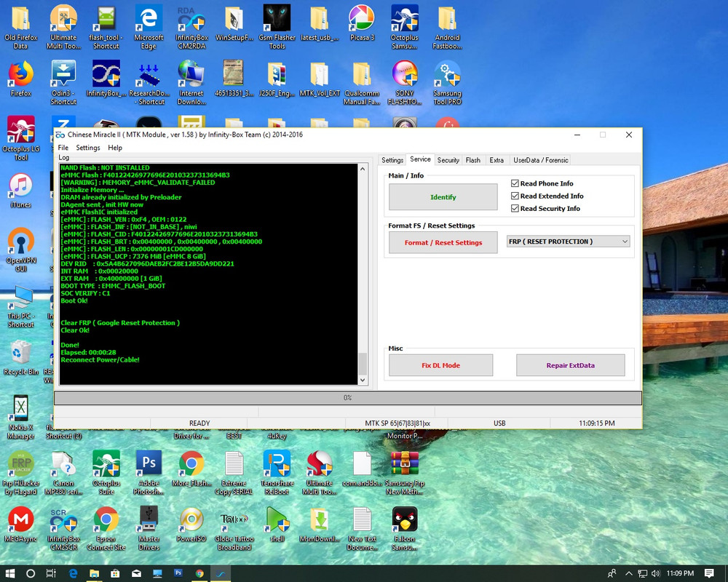Click the volume icon in system tray
Viewport: 728px width, 582px height.
click(656, 573)
